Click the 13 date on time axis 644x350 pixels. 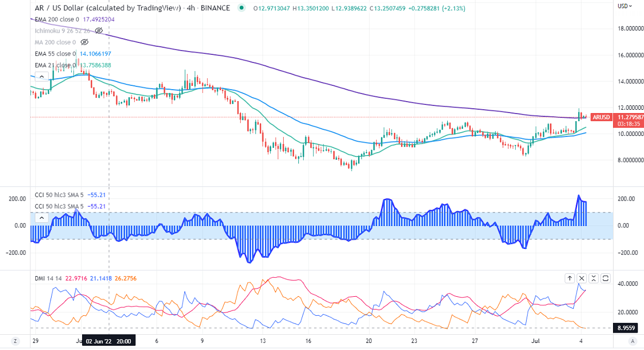[x=263, y=341]
